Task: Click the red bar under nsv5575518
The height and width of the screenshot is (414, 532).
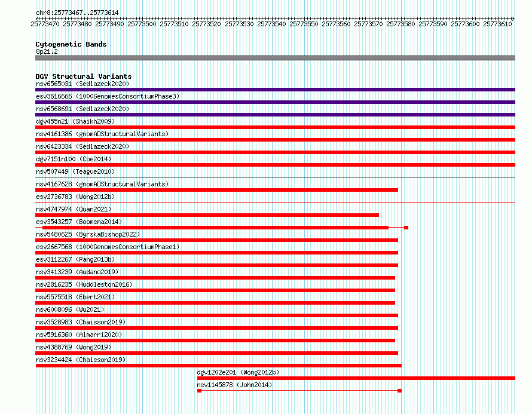Action: pyautogui.click(x=215, y=303)
